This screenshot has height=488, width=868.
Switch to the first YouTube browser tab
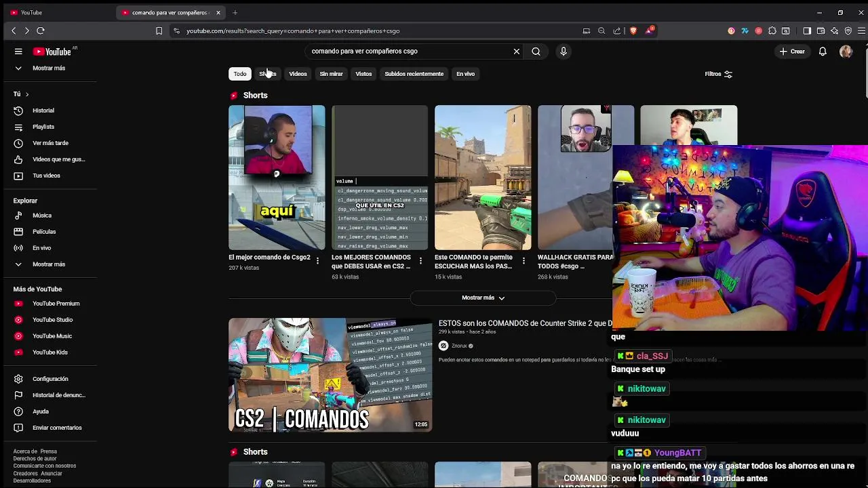point(58,12)
